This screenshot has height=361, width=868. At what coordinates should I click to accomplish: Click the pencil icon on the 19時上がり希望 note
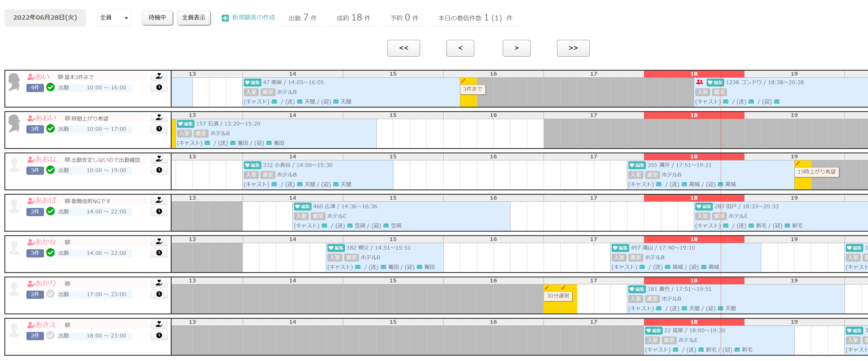(x=798, y=164)
